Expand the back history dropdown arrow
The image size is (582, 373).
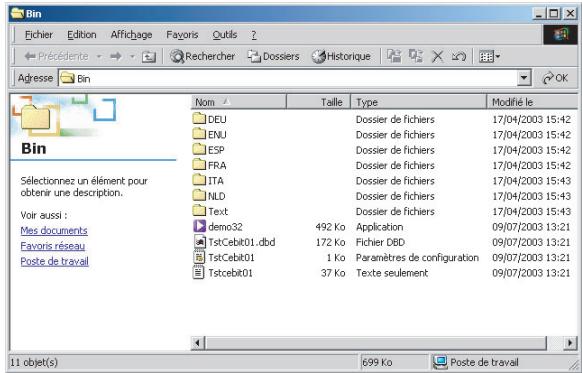point(99,56)
